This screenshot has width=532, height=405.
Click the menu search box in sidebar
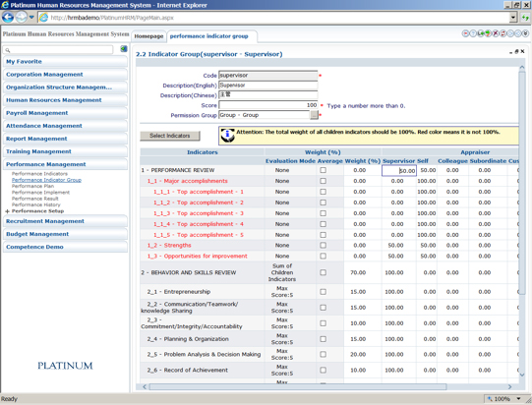[58, 50]
